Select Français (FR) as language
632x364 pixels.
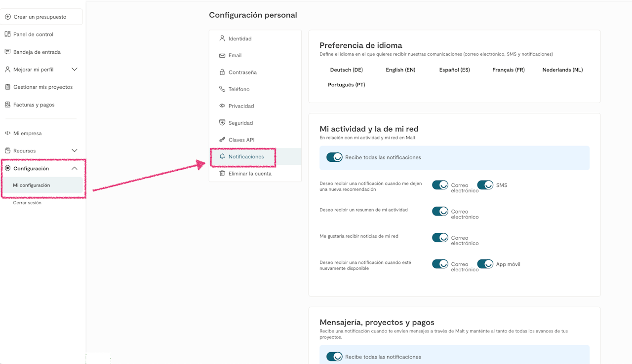click(508, 70)
